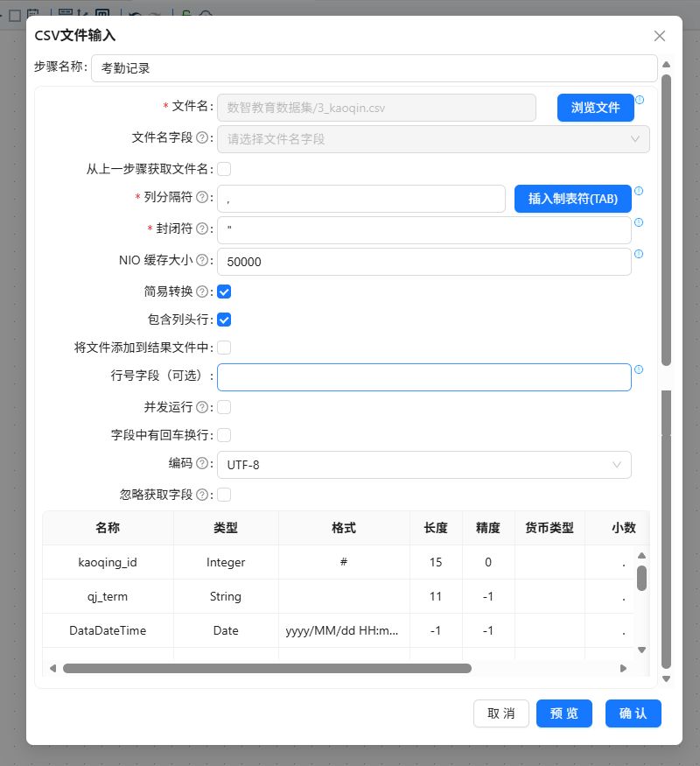Screen dimensions: 700x766
Task: Click the 步骤名称 input field
Action: (x=374, y=68)
